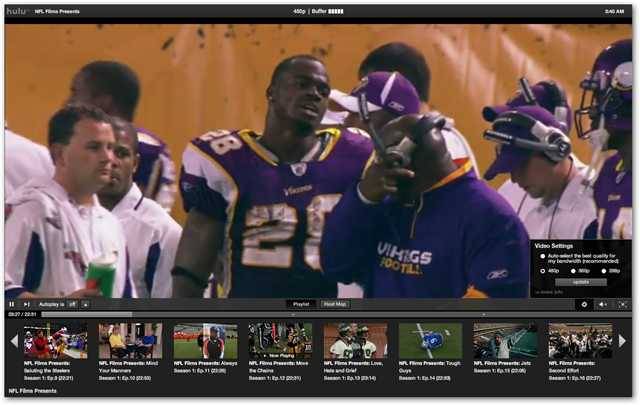Skip to the next video
The width and height of the screenshot is (640, 405).
click(x=27, y=304)
